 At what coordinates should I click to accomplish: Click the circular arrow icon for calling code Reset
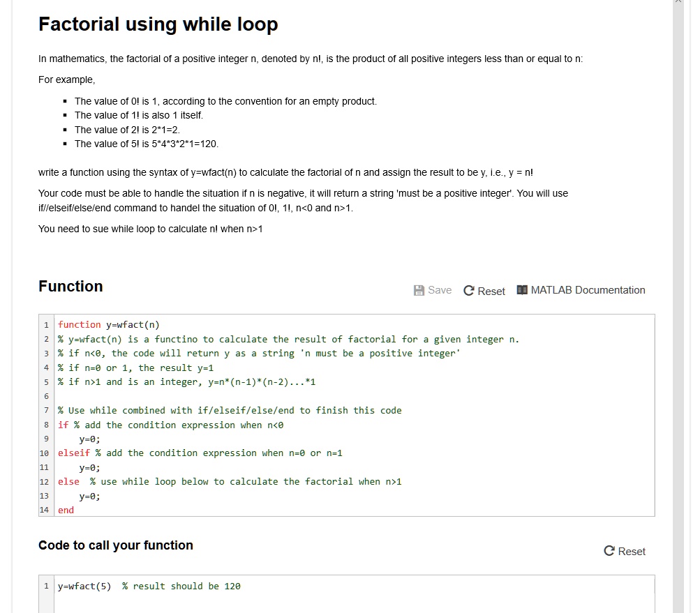click(609, 551)
